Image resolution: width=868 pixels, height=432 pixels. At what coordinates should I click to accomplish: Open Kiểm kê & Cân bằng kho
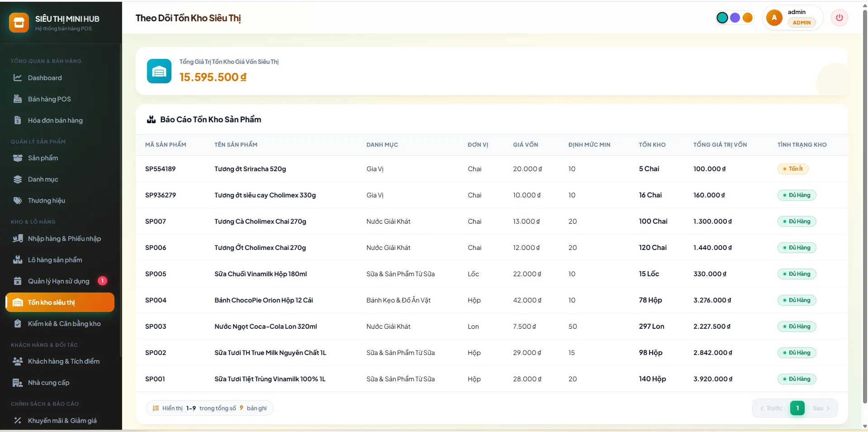click(x=60, y=324)
